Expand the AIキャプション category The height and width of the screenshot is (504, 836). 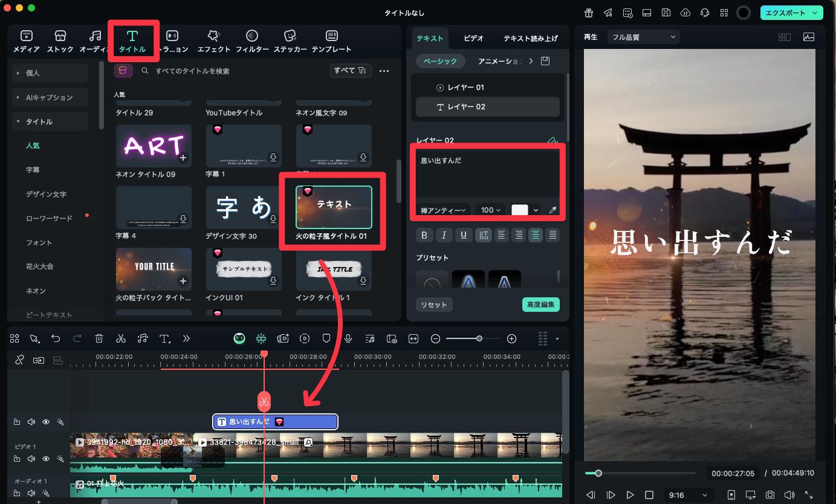point(50,97)
